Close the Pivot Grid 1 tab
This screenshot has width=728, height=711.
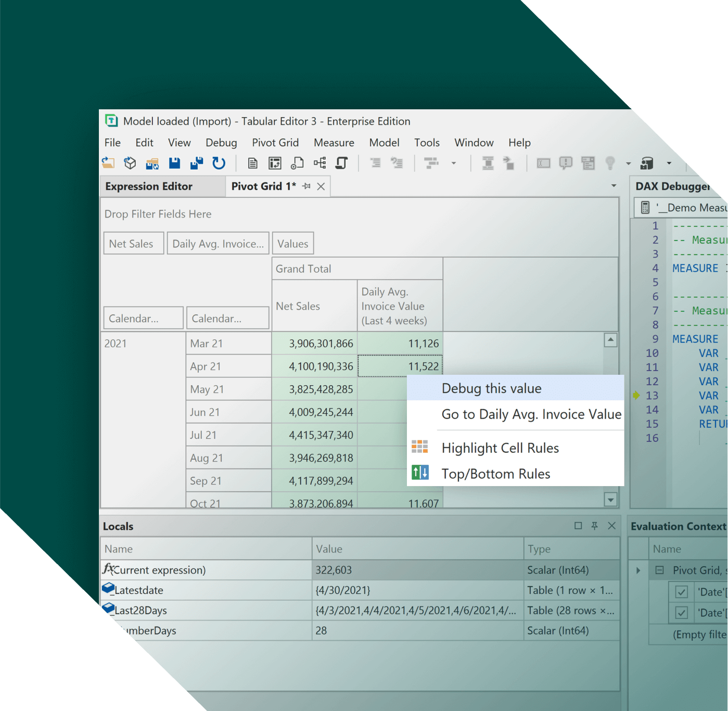[321, 186]
